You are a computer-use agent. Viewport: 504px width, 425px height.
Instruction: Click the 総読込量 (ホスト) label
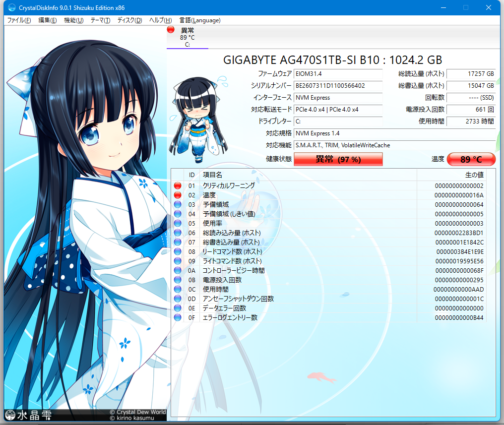click(x=421, y=74)
